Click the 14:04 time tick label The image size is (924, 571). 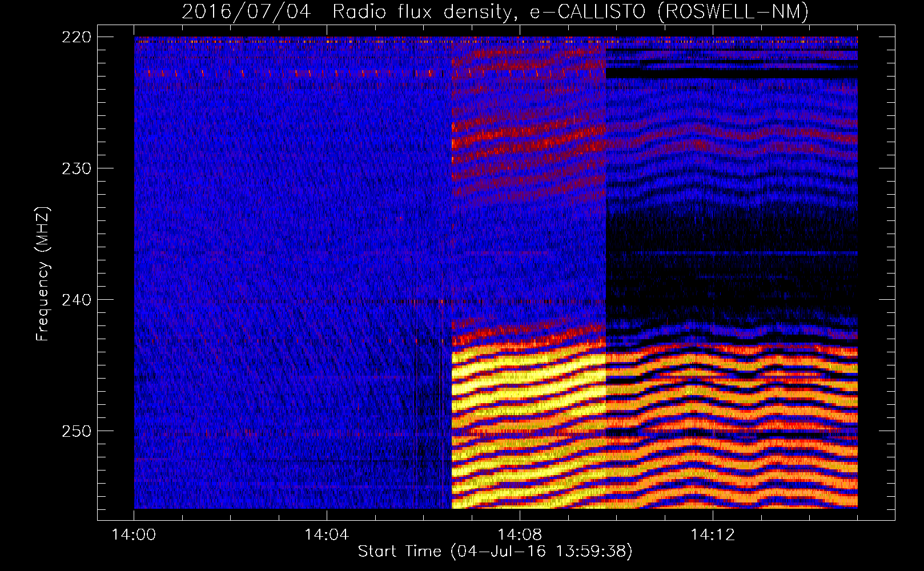327,535
